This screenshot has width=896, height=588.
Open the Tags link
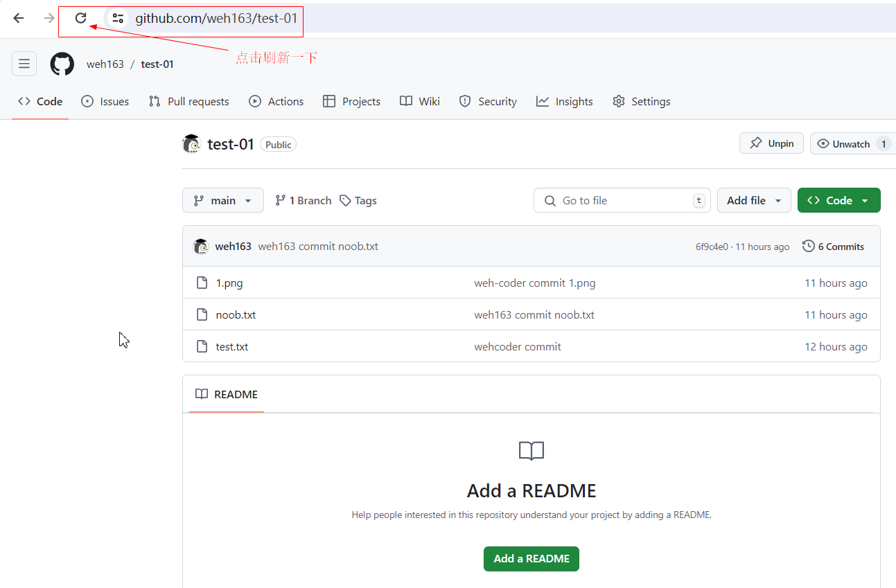pos(358,200)
